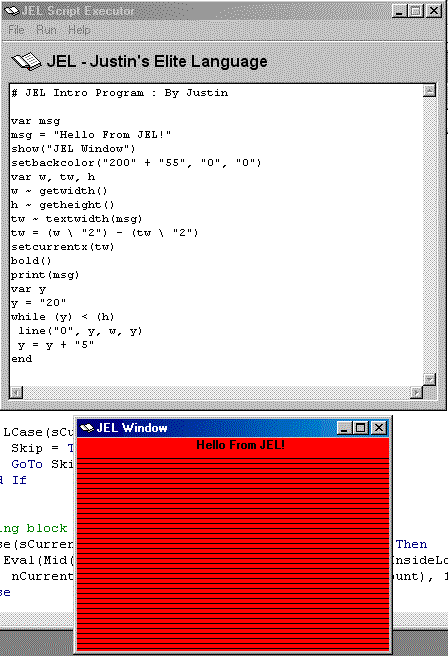This screenshot has height=656, width=448.
Task: Click the script editor's scroll up arrow
Action: point(429,90)
